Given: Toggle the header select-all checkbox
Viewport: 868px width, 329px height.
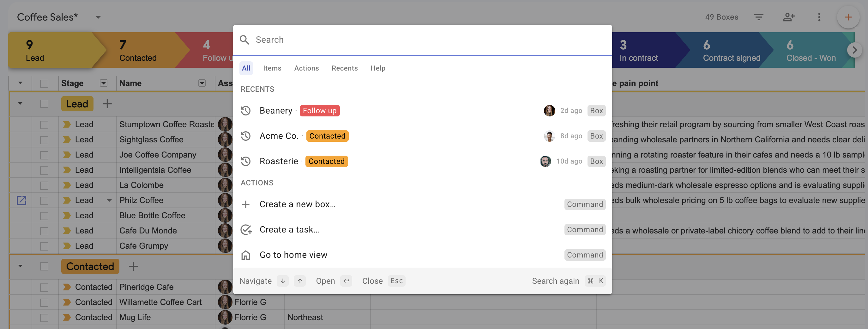Looking at the screenshot, I should (x=44, y=83).
